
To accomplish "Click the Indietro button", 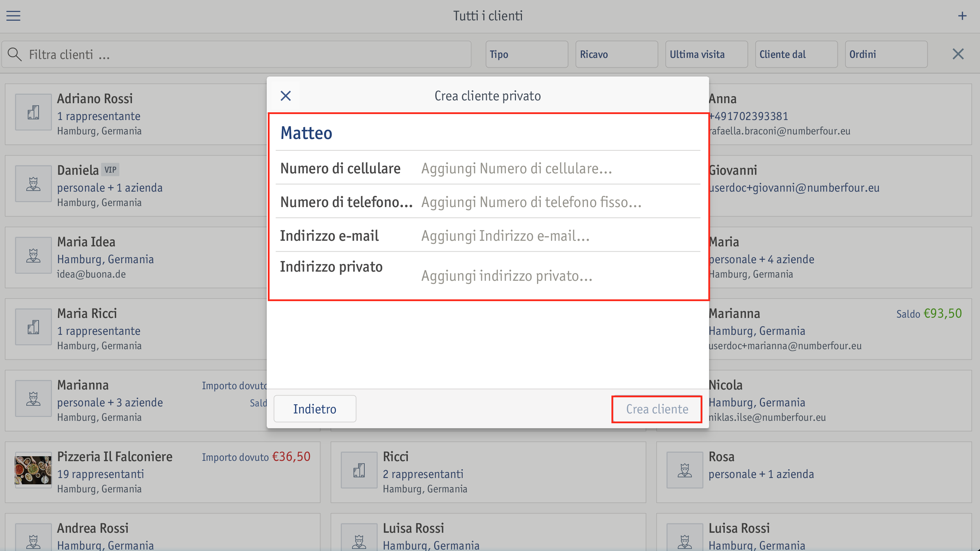I will [x=314, y=409].
